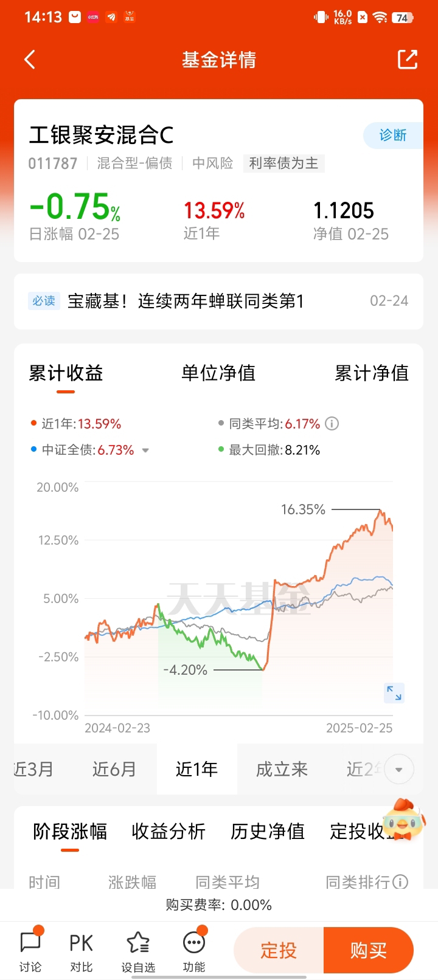Viewport: 438px width, 980px height.
Task: Select the 成立来 time range
Action: [282, 770]
